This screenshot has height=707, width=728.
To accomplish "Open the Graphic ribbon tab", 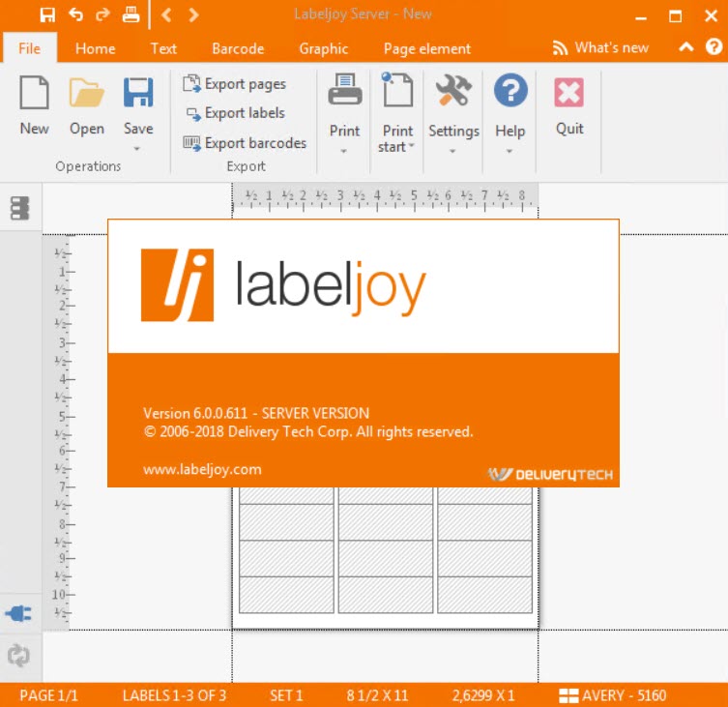I will (324, 48).
